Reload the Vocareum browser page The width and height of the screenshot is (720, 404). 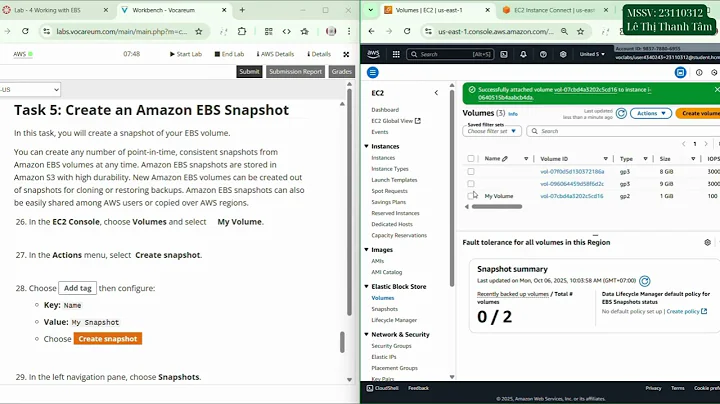click(25, 31)
